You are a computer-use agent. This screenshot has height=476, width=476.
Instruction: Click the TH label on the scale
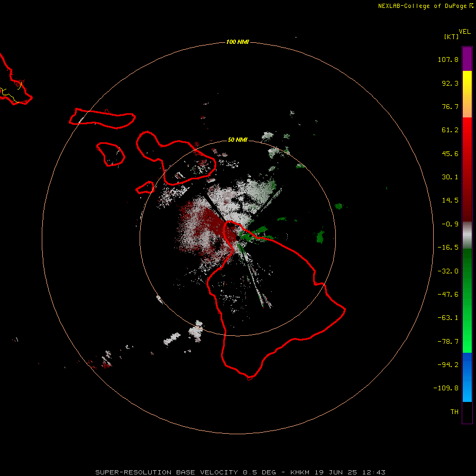(x=454, y=412)
